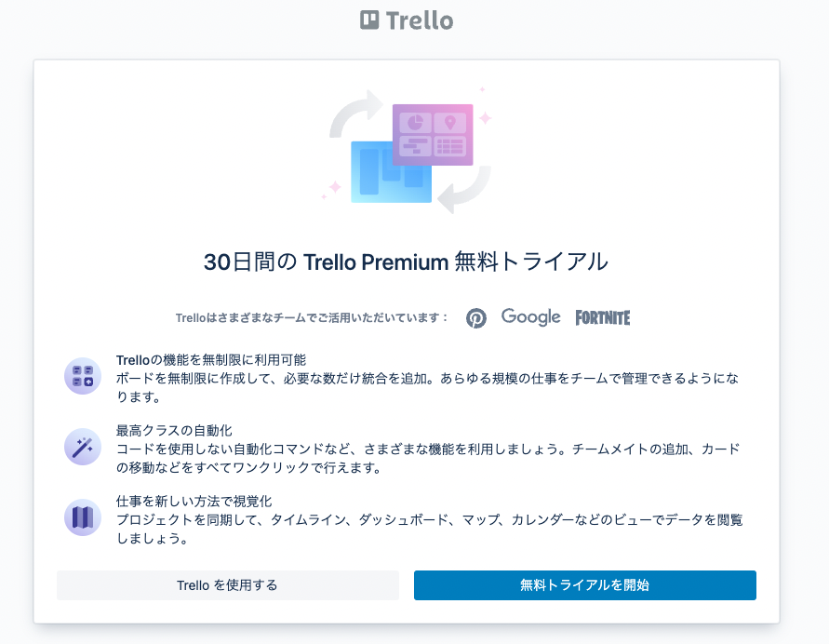
Task: Click the unlimited features grid icon
Action: [x=83, y=376]
